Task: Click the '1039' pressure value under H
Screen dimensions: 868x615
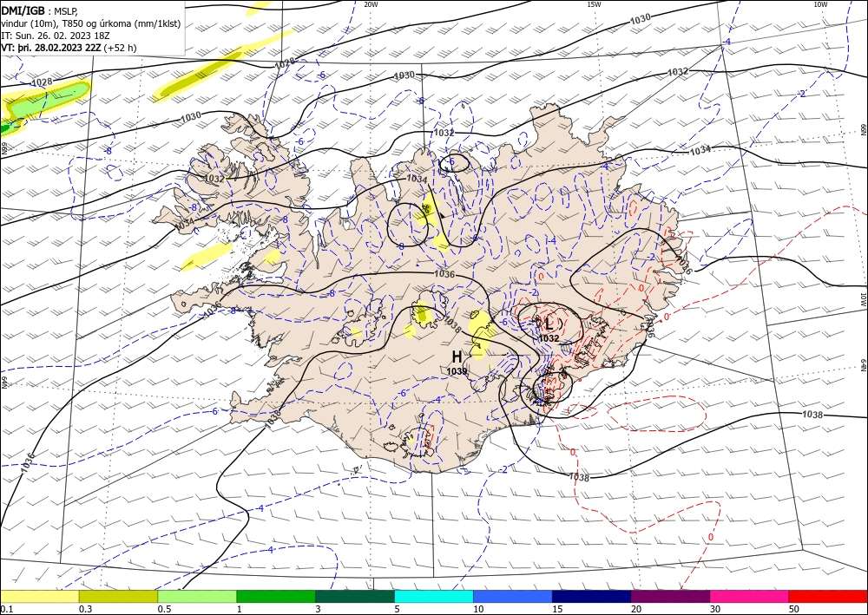Action: coord(457,371)
